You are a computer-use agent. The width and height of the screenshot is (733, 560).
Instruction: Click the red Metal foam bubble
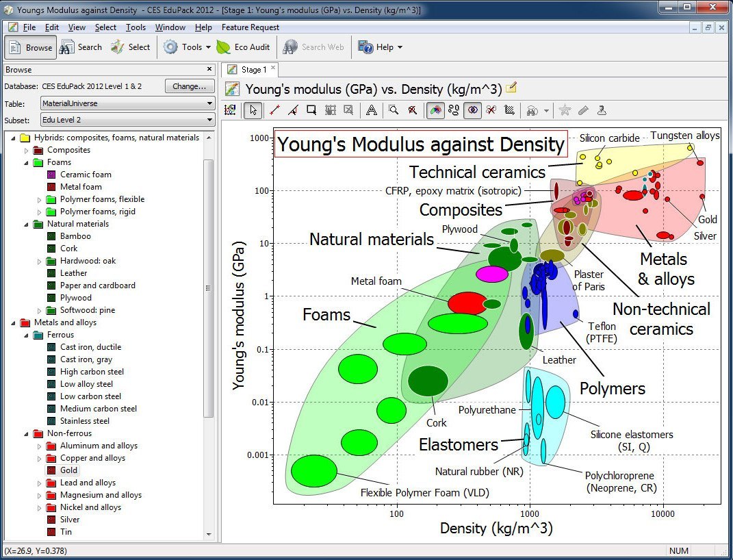point(468,303)
